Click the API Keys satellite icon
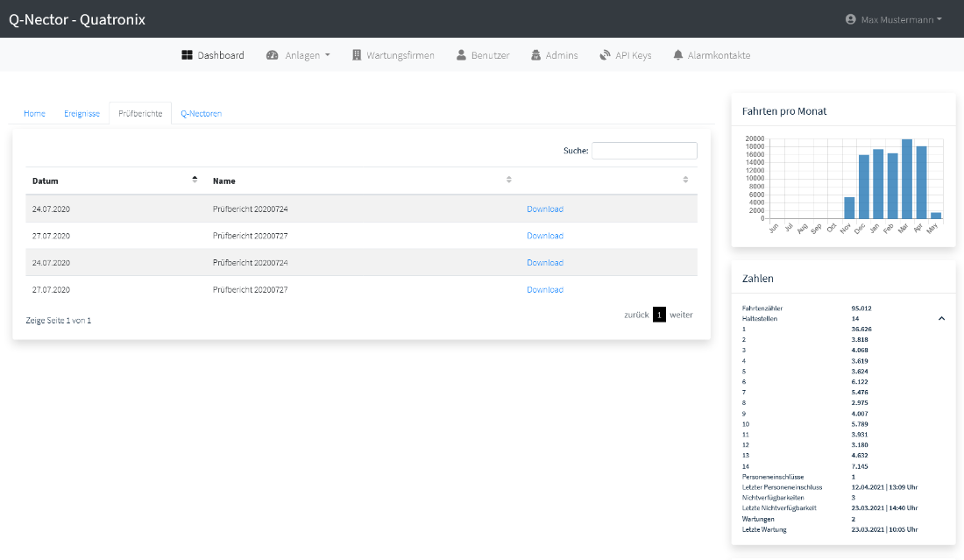Image resolution: width=964 pixels, height=560 pixels. (605, 55)
